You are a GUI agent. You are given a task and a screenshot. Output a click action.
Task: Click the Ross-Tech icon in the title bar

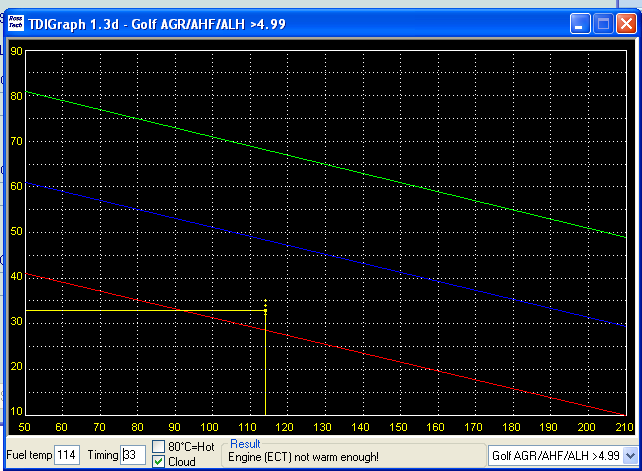[16, 23]
